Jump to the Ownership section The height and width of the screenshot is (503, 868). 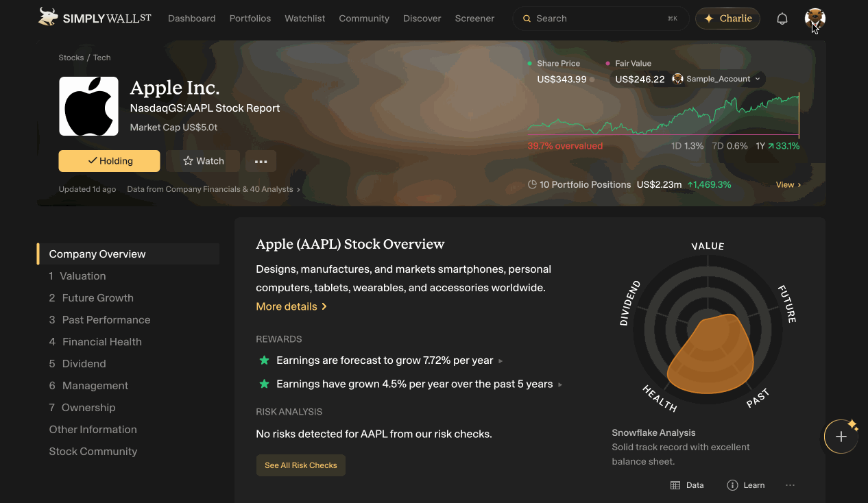(82, 408)
